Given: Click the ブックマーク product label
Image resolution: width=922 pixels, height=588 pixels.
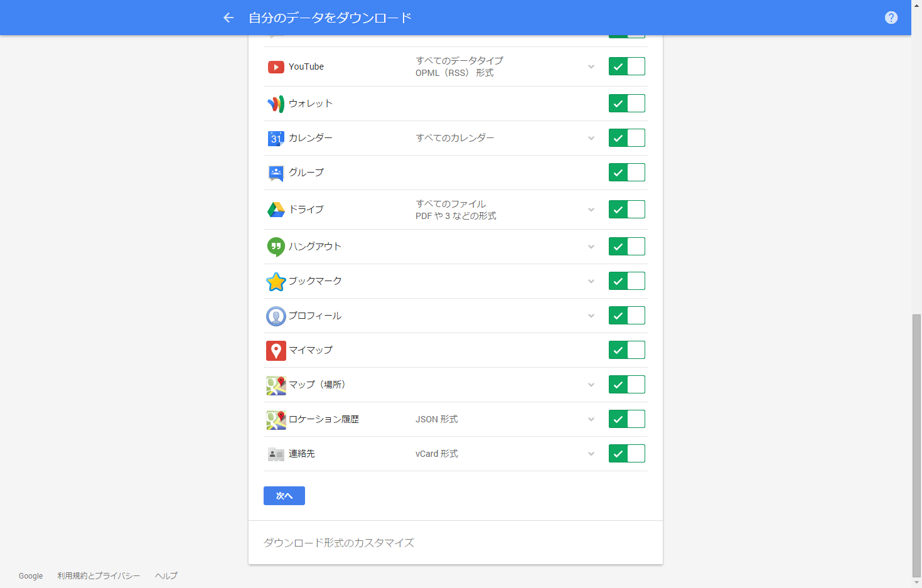Looking at the screenshot, I should coord(315,281).
